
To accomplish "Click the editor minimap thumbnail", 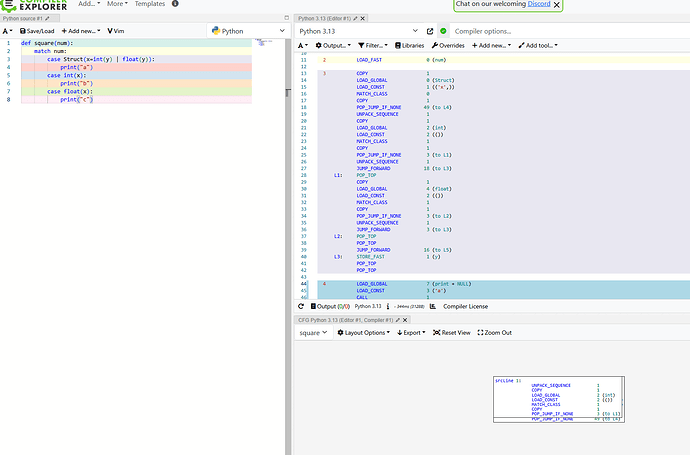I will click(263, 43).
